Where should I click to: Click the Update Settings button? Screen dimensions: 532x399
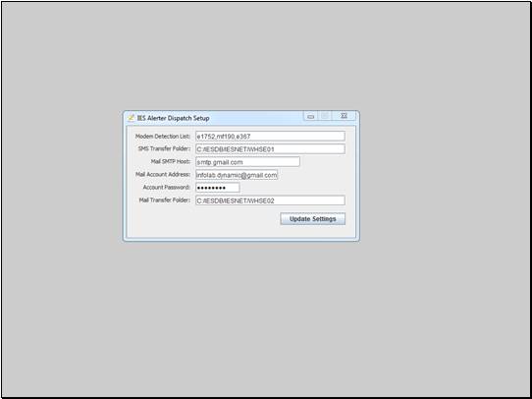[x=313, y=219]
